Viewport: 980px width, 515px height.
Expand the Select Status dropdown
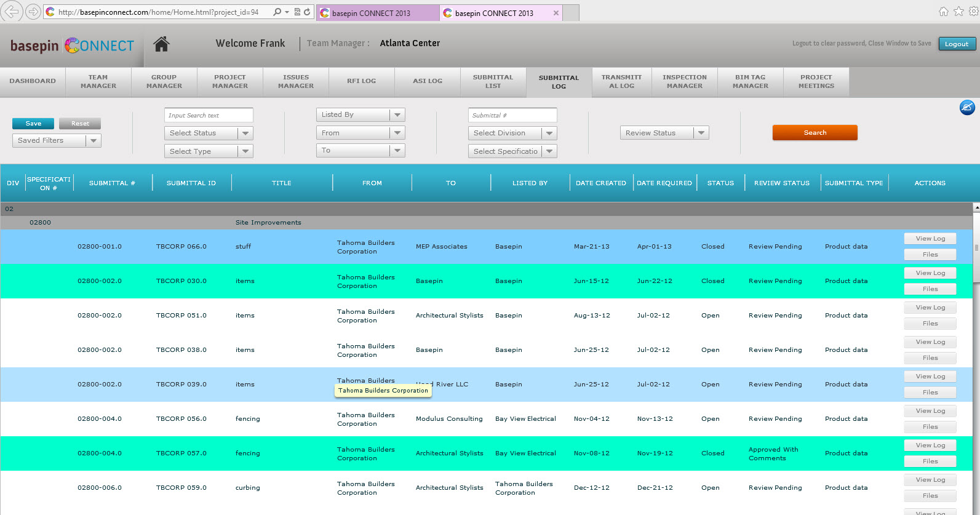(x=209, y=133)
